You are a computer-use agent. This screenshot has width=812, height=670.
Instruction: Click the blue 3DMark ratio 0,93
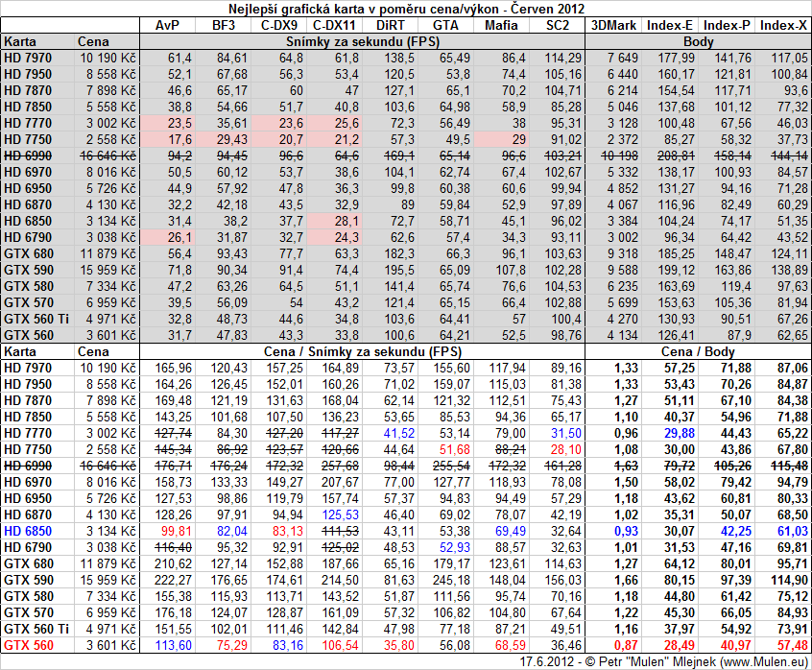click(x=626, y=531)
